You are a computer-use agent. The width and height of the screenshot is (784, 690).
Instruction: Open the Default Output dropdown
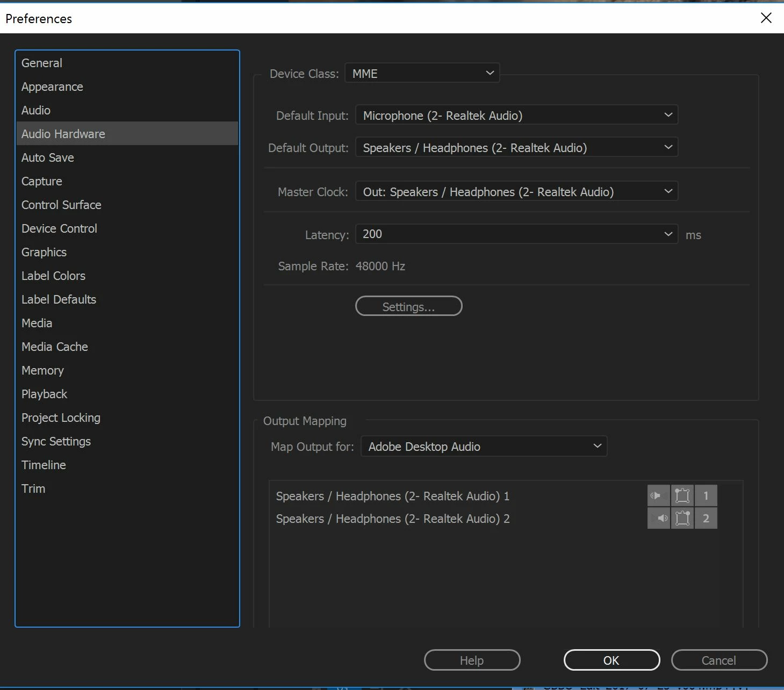[x=517, y=147]
